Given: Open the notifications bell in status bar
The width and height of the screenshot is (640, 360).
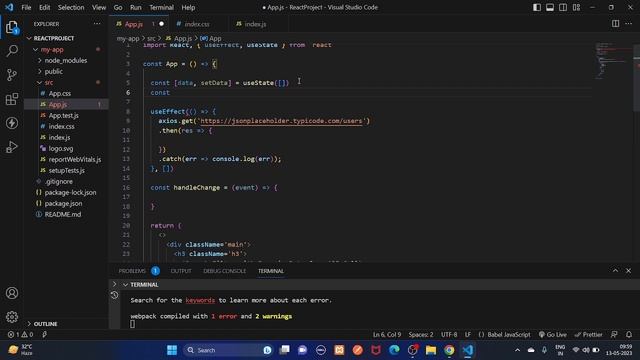Looking at the screenshot, I should pos(629,334).
